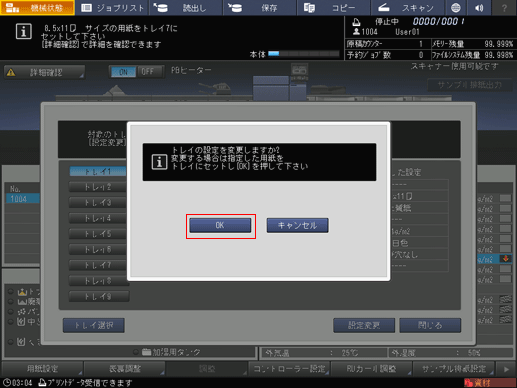The width and height of the screenshot is (517, 388).
Task: Open the スキャン tab
Action: pos(407,8)
